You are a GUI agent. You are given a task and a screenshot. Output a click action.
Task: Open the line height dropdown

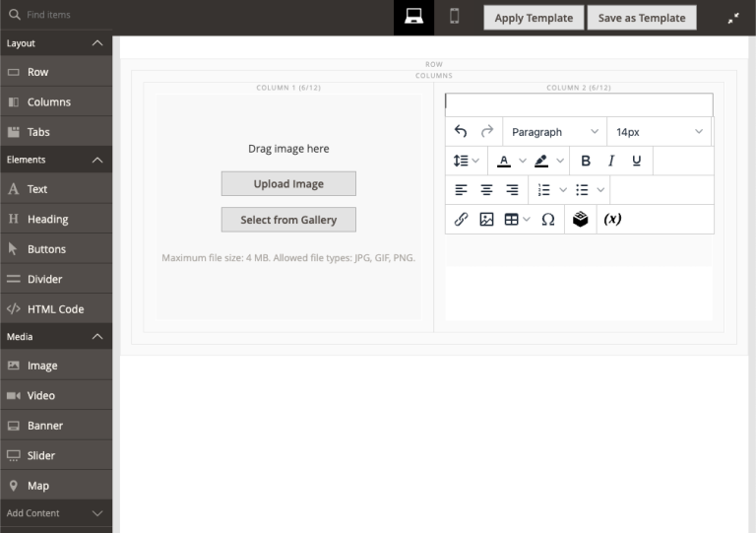pyautogui.click(x=466, y=161)
